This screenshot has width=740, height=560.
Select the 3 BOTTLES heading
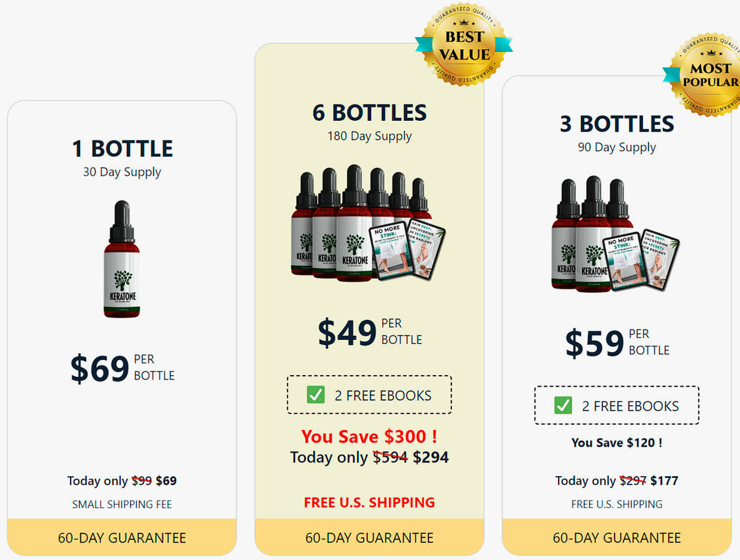[x=617, y=124]
